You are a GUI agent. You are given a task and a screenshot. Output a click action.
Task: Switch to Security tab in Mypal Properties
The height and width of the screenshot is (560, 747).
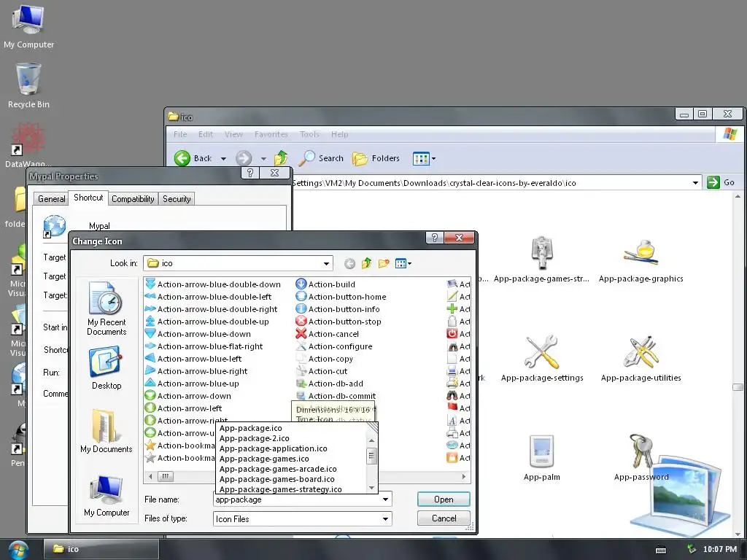tap(177, 199)
